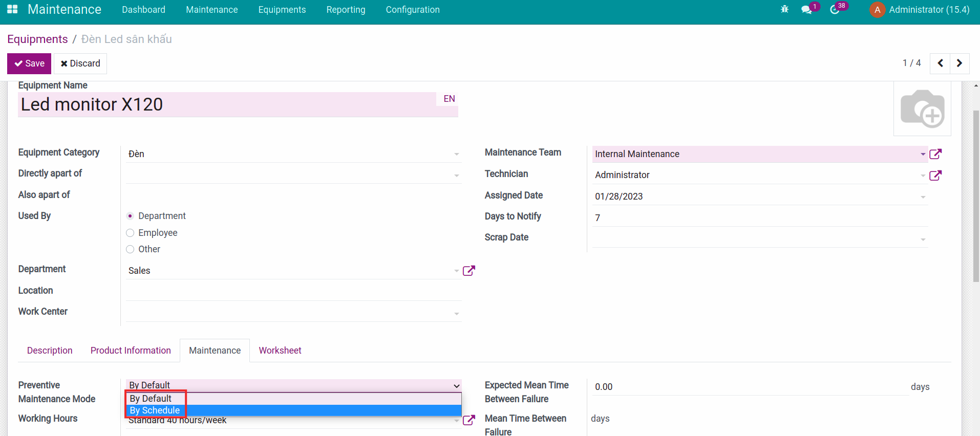
Task: Select the Other radio option
Action: [130, 249]
